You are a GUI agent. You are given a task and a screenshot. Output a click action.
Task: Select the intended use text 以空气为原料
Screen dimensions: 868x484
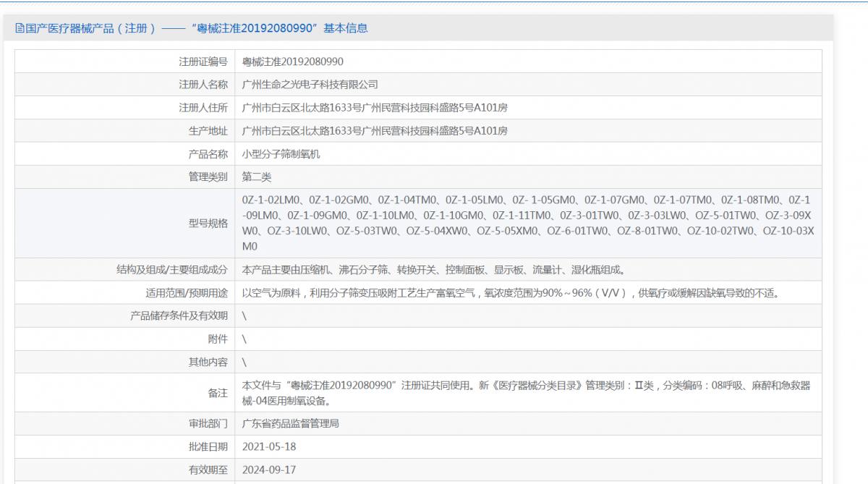click(x=514, y=293)
